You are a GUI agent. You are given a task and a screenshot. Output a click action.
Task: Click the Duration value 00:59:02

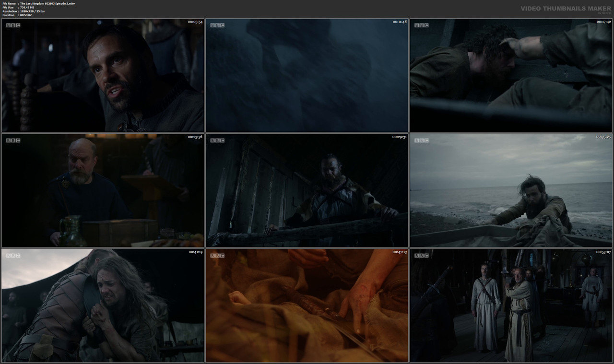25,15
